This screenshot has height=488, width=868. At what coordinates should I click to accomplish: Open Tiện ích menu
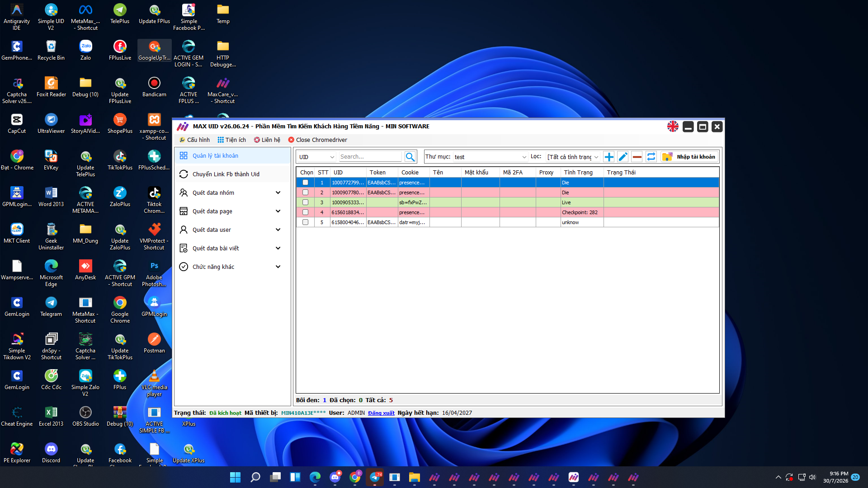[232, 140]
